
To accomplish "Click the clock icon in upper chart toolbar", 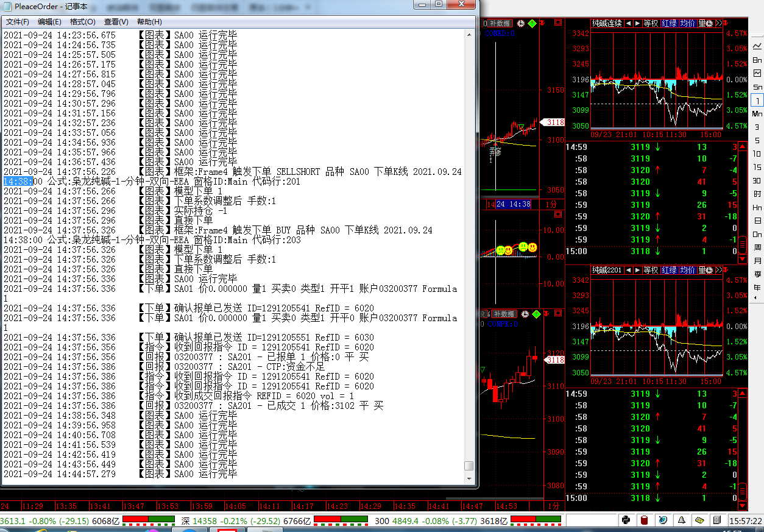I will coord(521,23).
